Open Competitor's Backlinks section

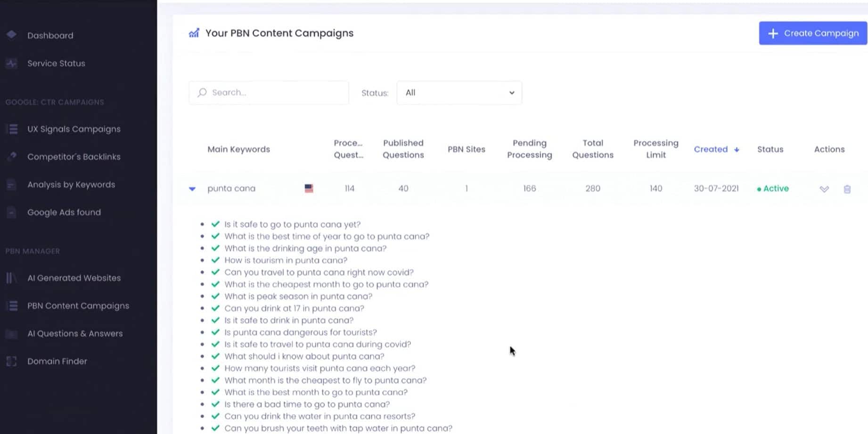point(74,157)
